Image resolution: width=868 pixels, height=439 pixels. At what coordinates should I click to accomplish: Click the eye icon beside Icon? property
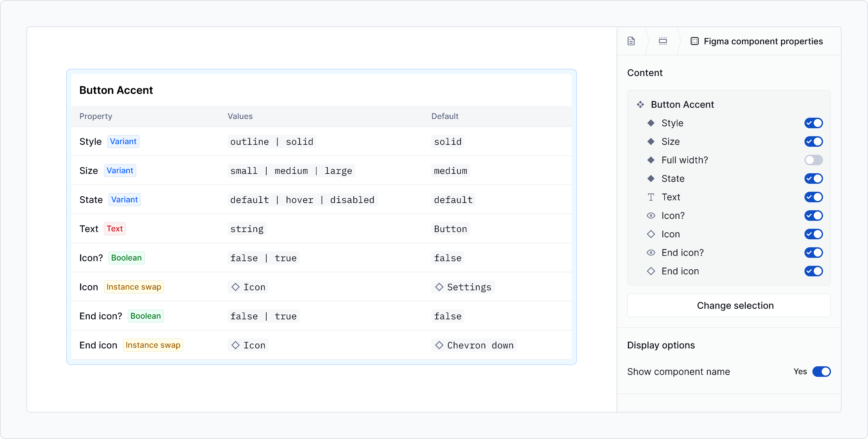[651, 216]
